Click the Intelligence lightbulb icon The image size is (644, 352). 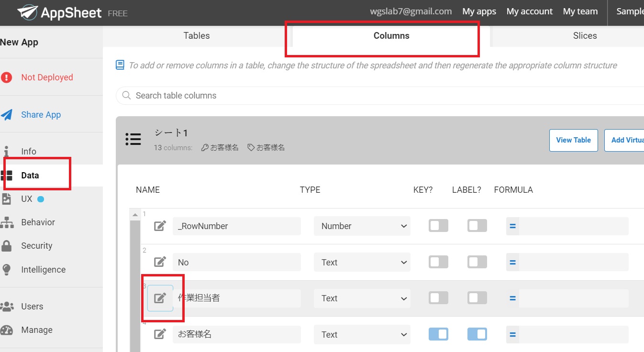[x=6, y=270]
